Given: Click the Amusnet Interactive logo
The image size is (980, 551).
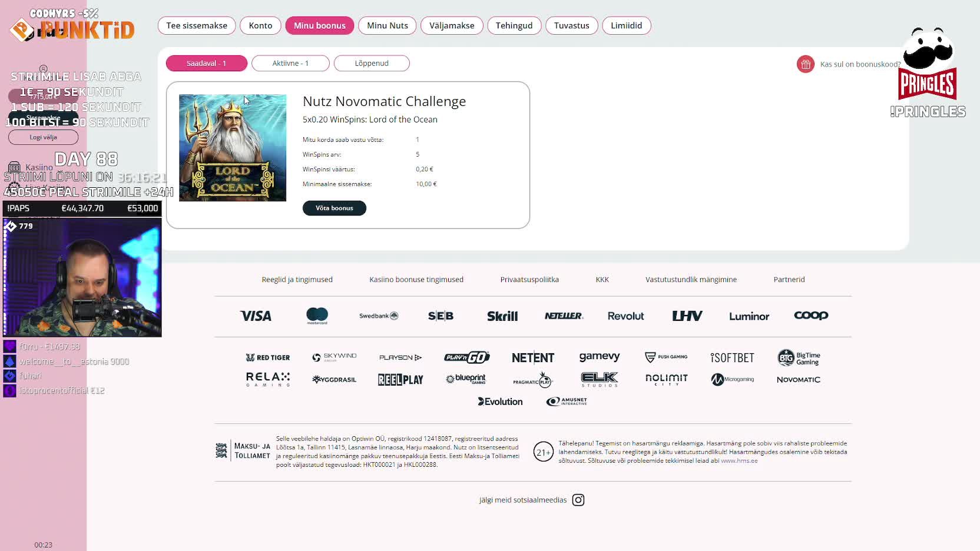Looking at the screenshot, I should [567, 401].
